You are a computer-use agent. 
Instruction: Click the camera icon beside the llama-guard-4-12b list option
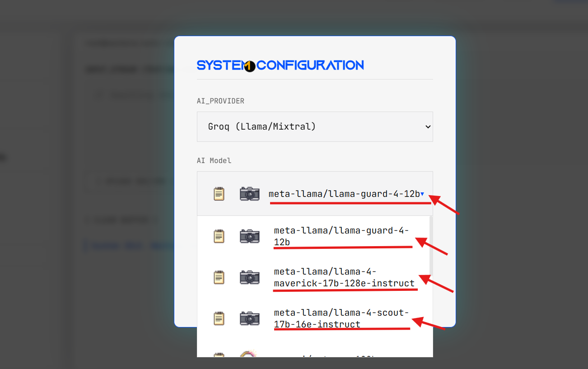249,236
